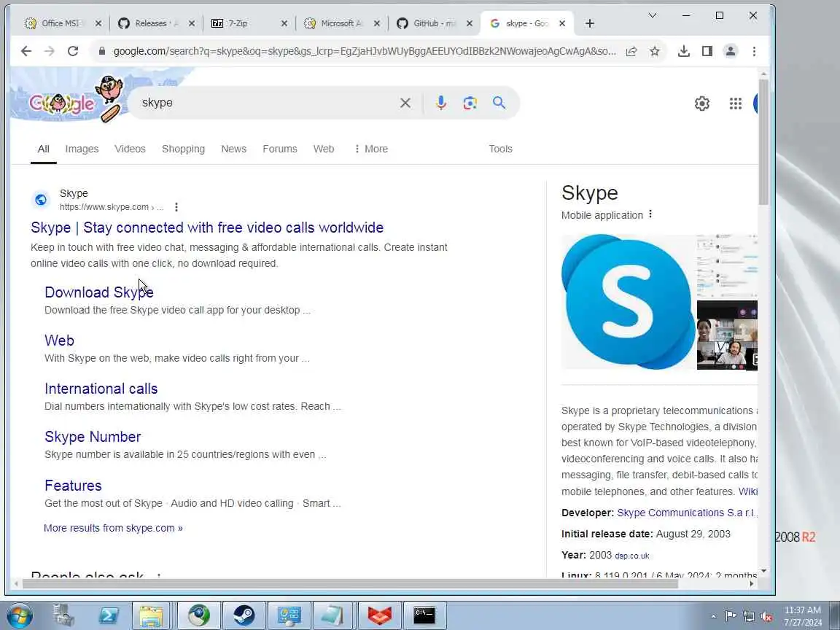
Task: Open Chrome three-dot menu
Action: click(x=754, y=52)
